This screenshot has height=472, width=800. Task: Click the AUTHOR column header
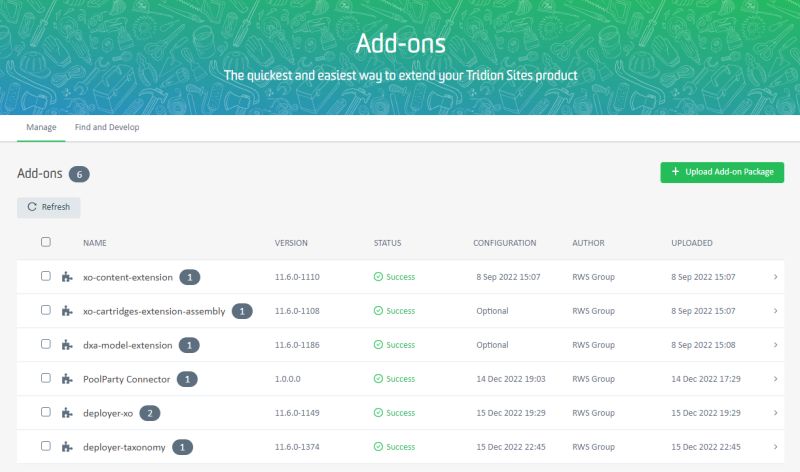click(x=588, y=243)
